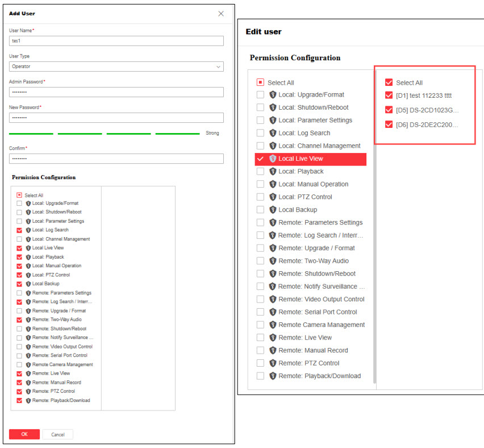Toggle camera list Select All checkbox
The height and width of the screenshot is (448, 484).
pyautogui.click(x=389, y=82)
